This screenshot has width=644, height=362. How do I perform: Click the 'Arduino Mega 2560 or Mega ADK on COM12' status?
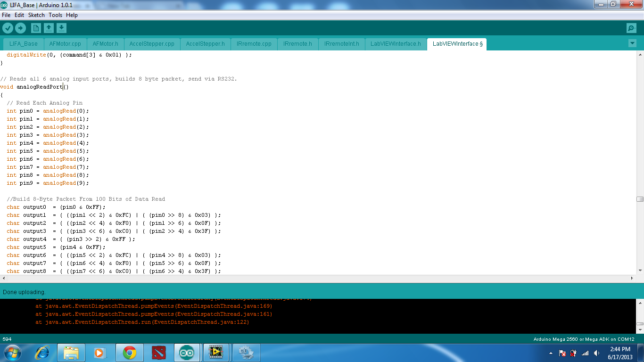point(584,339)
